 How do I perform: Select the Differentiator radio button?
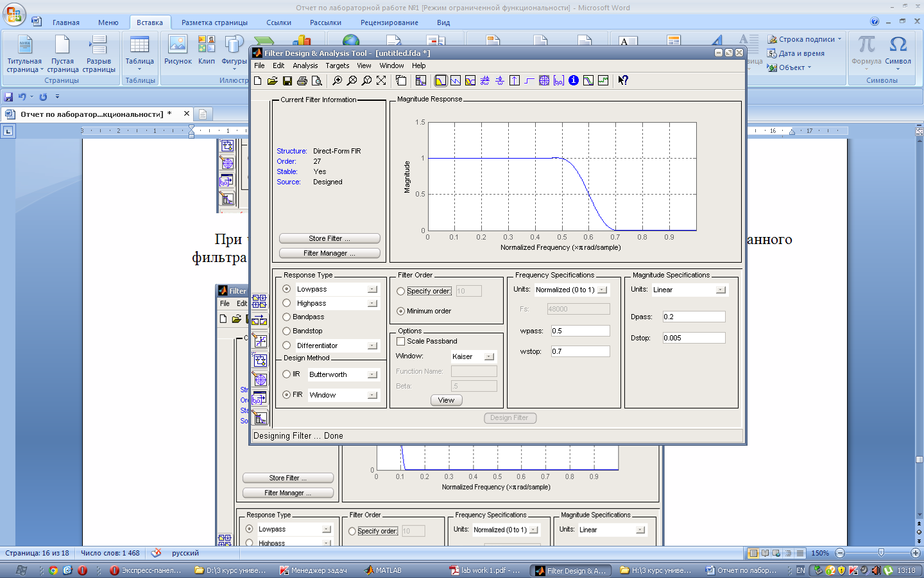[x=287, y=346]
